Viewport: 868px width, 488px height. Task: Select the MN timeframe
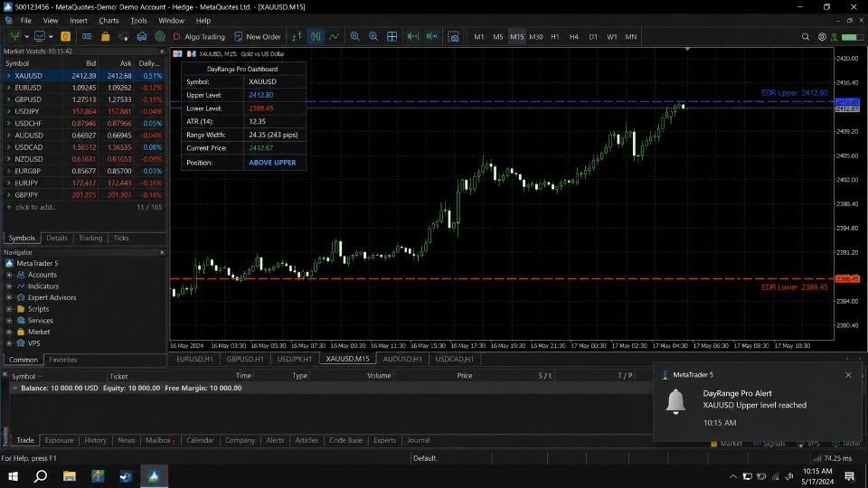630,36
